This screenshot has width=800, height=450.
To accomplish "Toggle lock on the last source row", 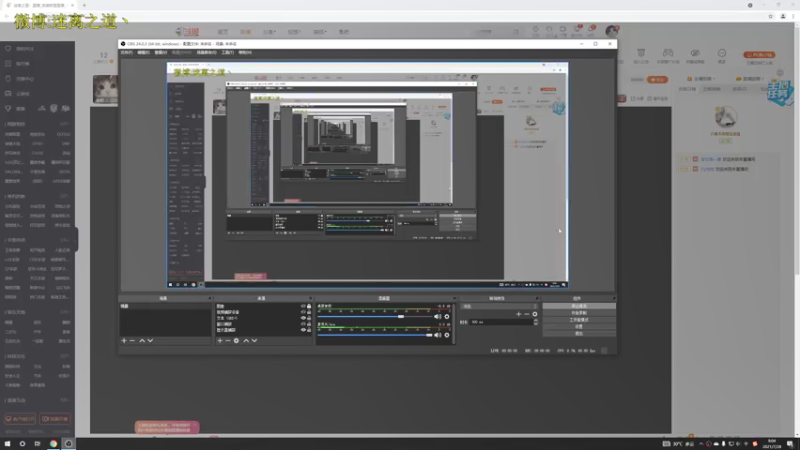I will pyautogui.click(x=309, y=330).
